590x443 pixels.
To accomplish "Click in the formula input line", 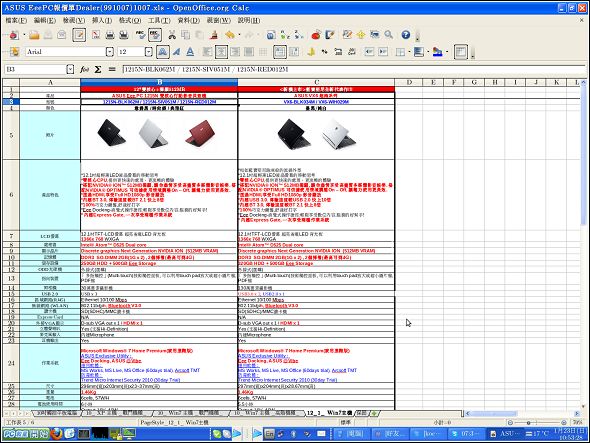I will click(354, 69).
